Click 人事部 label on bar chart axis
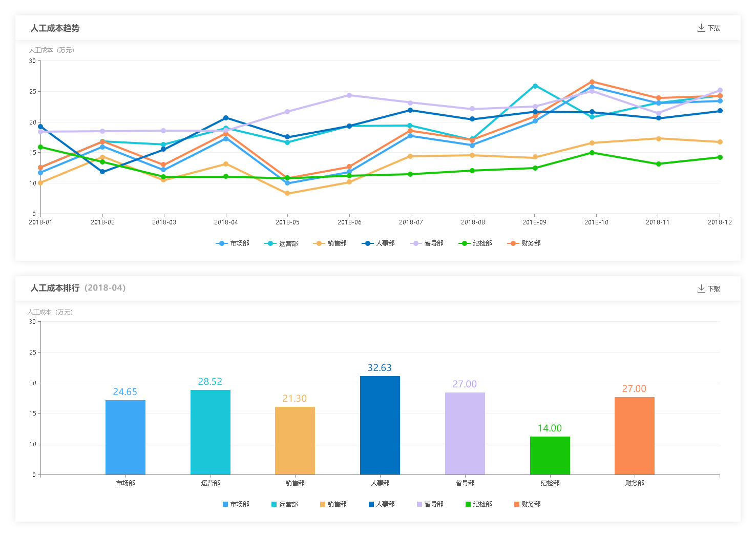756x537 pixels. click(380, 483)
